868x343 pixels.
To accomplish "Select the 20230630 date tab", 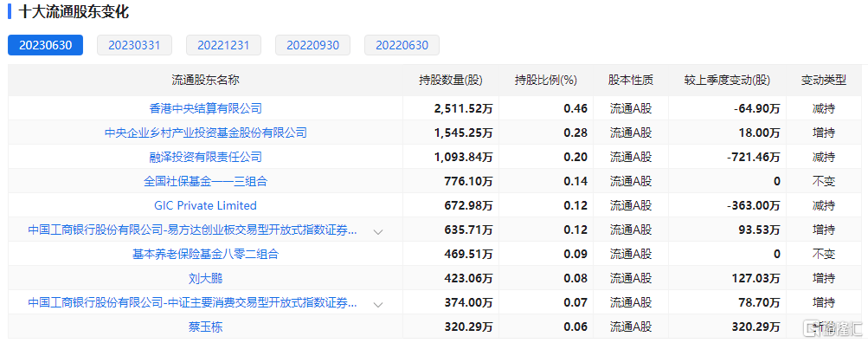I will click(x=45, y=45).
